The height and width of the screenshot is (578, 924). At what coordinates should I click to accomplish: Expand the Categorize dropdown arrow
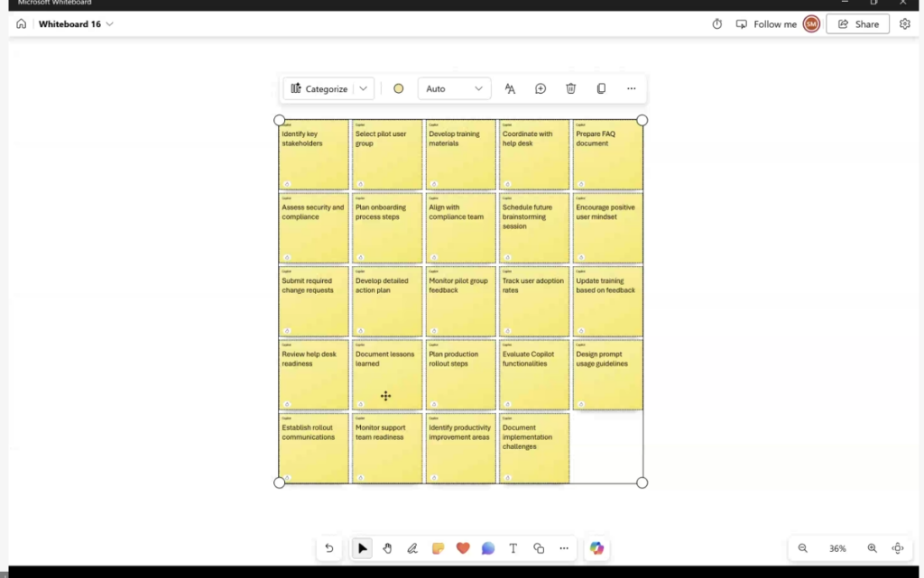[x=363, y=88]
